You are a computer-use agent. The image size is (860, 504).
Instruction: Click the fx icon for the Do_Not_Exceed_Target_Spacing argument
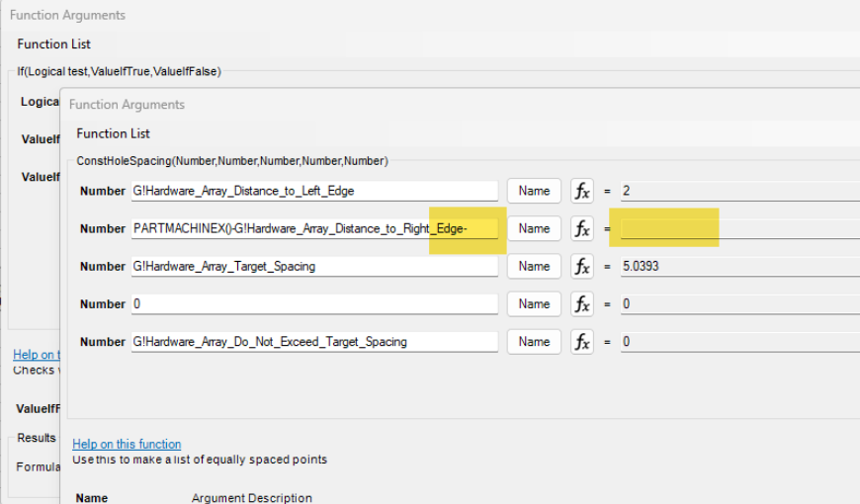[x=583, y=341]
